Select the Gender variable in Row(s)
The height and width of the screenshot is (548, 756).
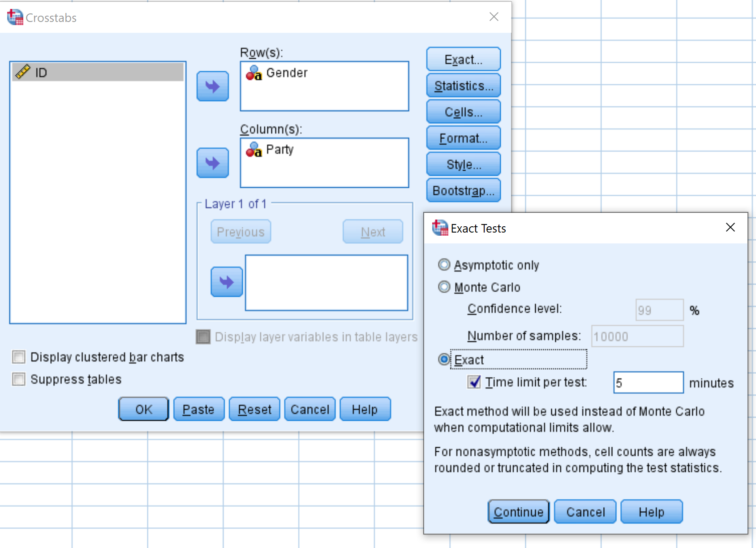coord(287,73)
